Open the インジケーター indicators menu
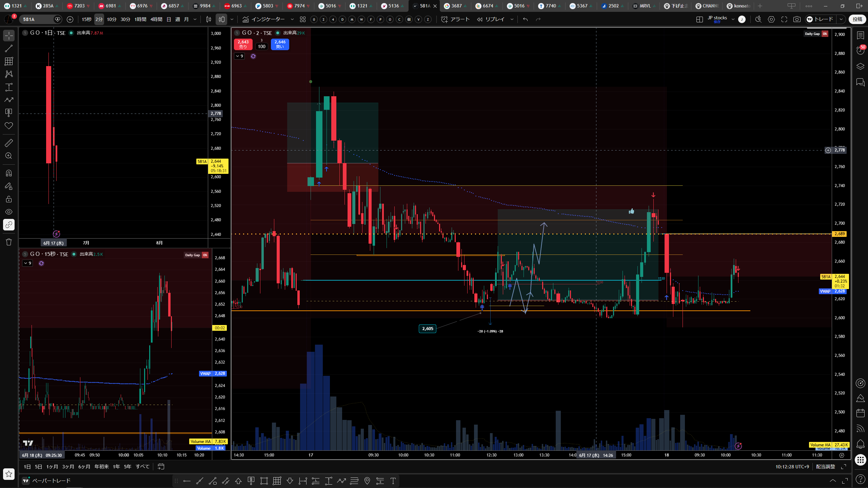Screen dimensions: 868x488 click(264, 19)
